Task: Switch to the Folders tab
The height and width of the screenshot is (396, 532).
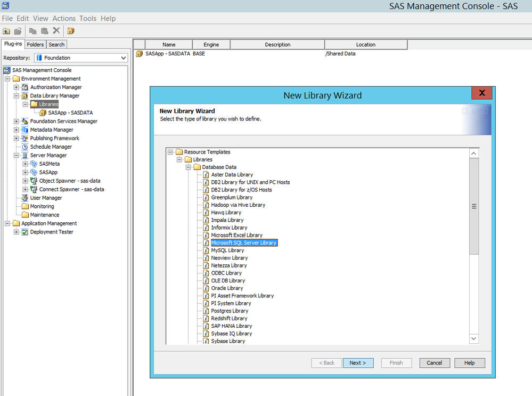Action: (35, 44)
